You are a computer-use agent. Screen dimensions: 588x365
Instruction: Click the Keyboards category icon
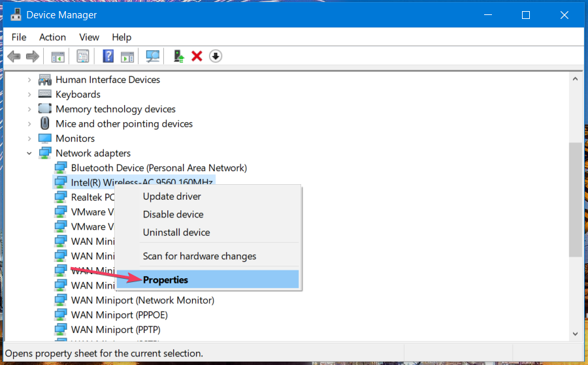(45, 93)
